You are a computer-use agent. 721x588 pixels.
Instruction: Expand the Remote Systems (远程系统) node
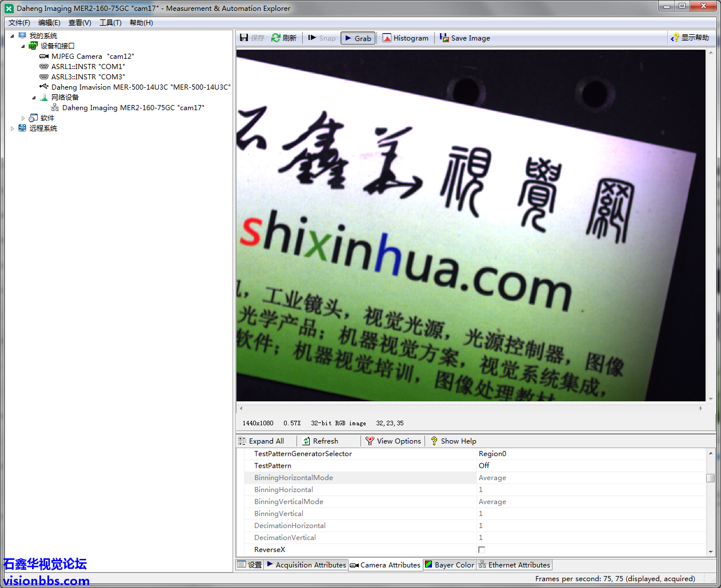point(12,128)
